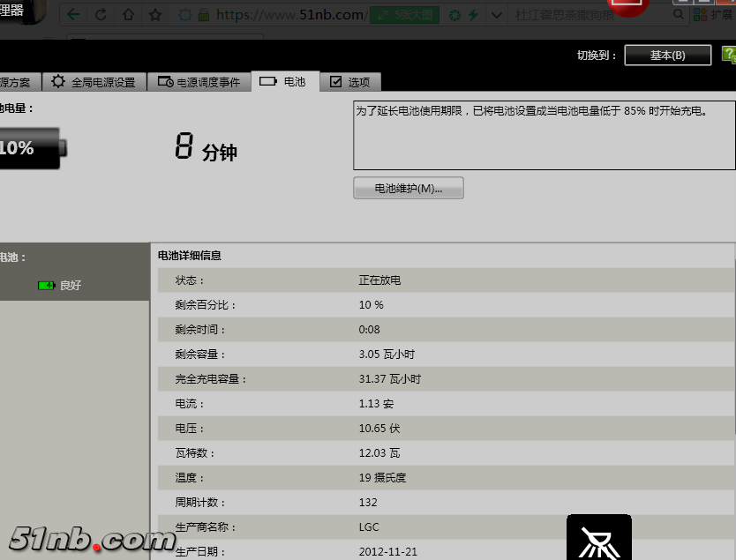Reload the page with the refresh icon
Viewport: 736px width, 560px height.
[x=101, y=15]
